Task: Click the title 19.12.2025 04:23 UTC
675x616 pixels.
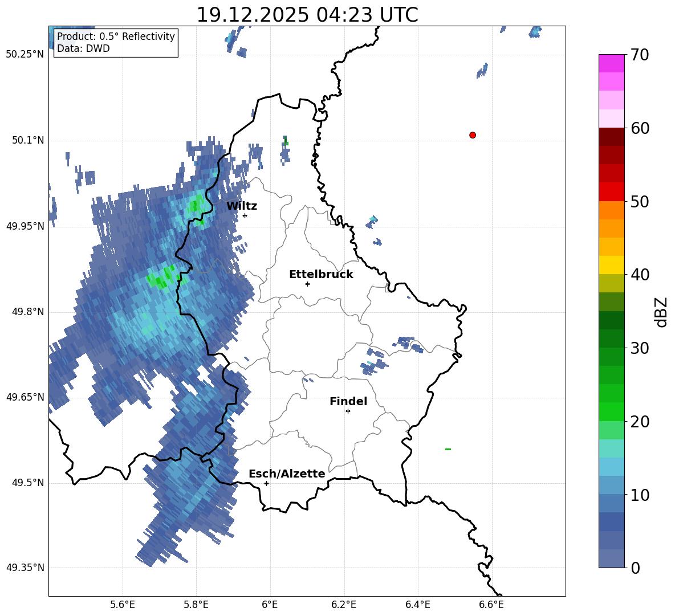Action: tap(307, 15)
